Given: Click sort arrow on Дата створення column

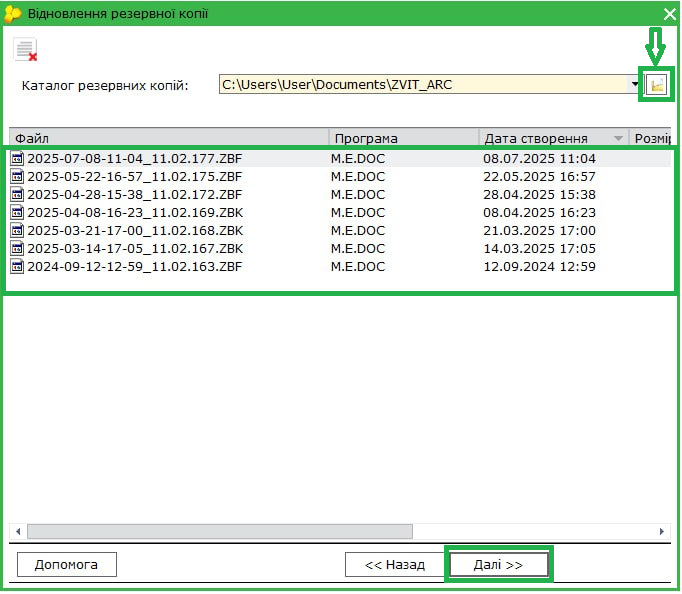Looking at the screenshot, I should 619,139.
